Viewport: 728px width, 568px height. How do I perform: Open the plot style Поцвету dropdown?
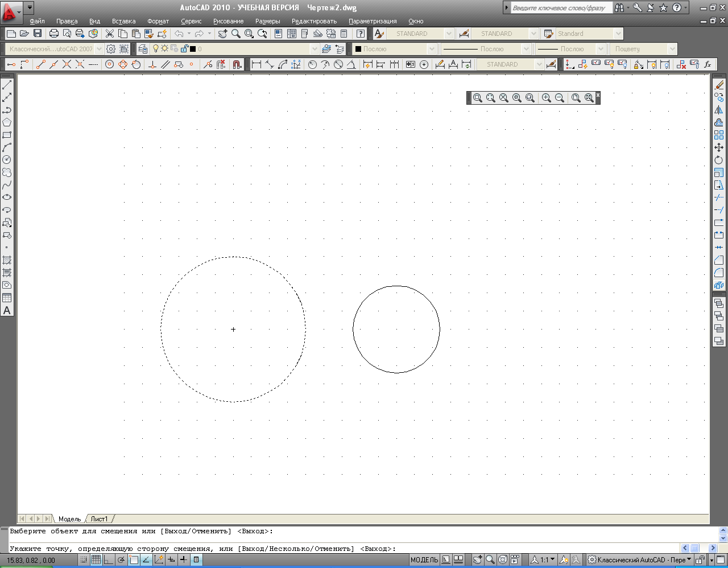pyautogui.click(x=672, y=49)
